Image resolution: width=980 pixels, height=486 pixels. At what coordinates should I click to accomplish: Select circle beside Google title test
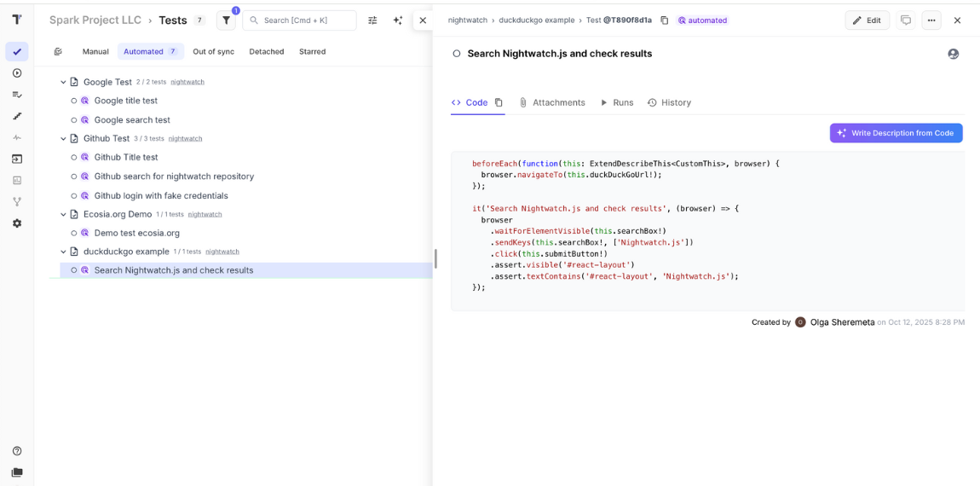click(x=74, y=101)
